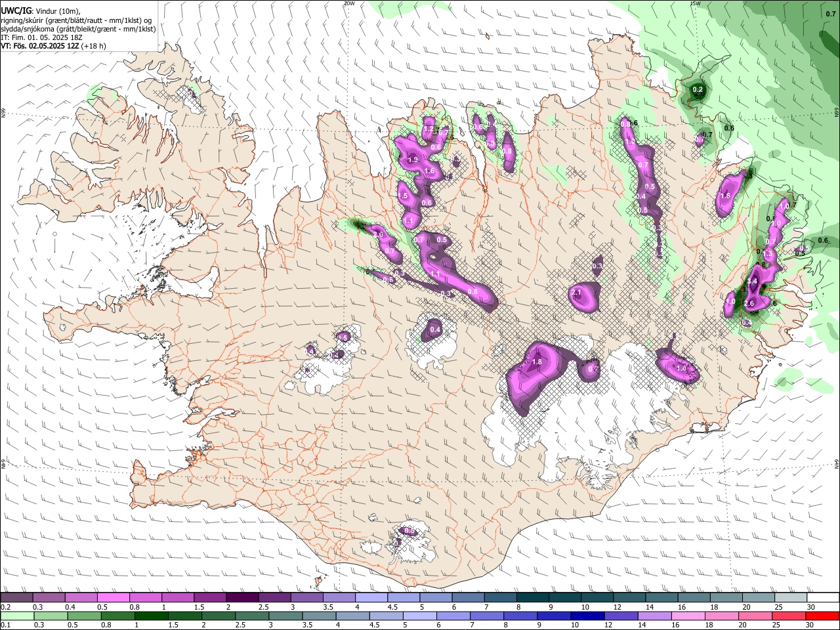
Task: Pick the light grey swatch between 25 and 30, upper row
Action: pos(791,597)
